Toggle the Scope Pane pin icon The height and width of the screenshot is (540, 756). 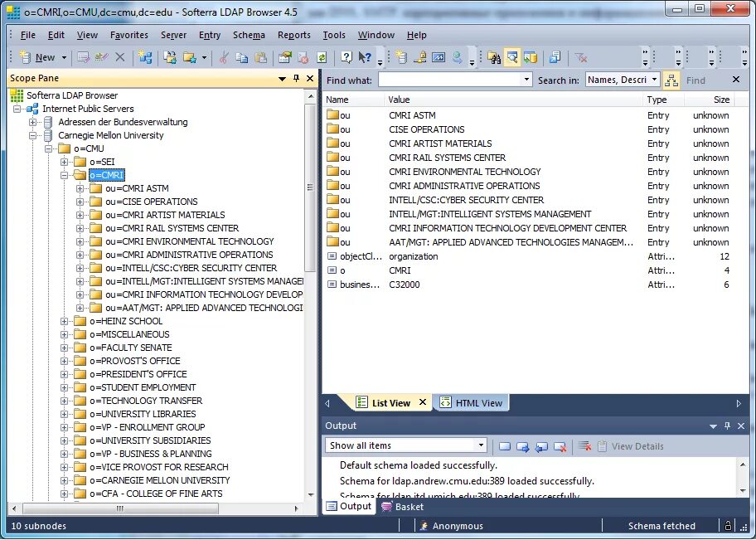pos(296,78)
